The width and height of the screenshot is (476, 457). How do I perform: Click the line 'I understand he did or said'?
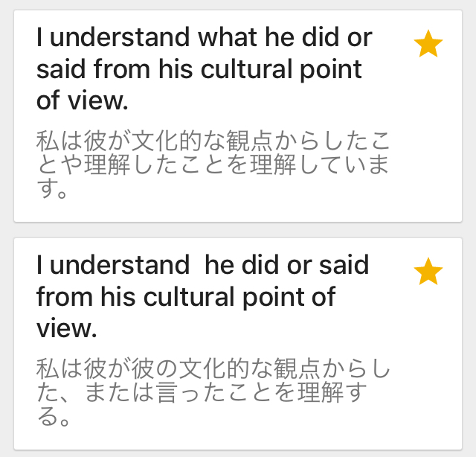coord(202,265)
